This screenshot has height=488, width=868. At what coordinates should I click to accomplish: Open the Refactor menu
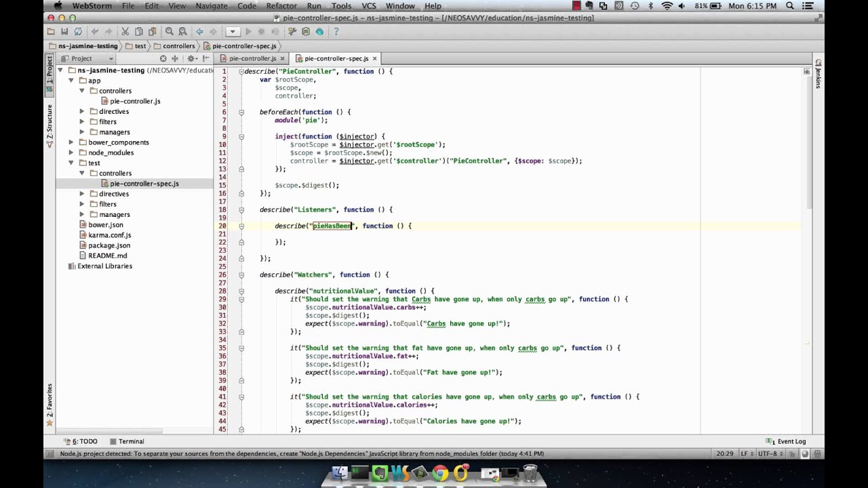click(x=281, y=6)
